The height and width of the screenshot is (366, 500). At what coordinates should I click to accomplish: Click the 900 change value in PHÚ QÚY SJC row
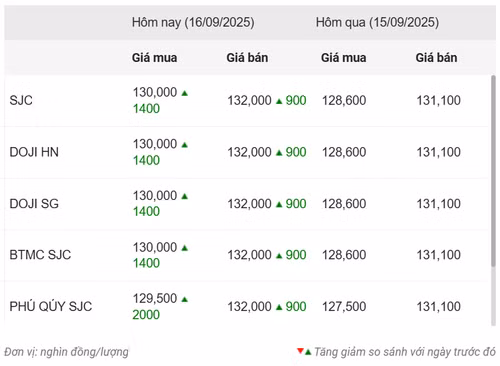(296, 307)
